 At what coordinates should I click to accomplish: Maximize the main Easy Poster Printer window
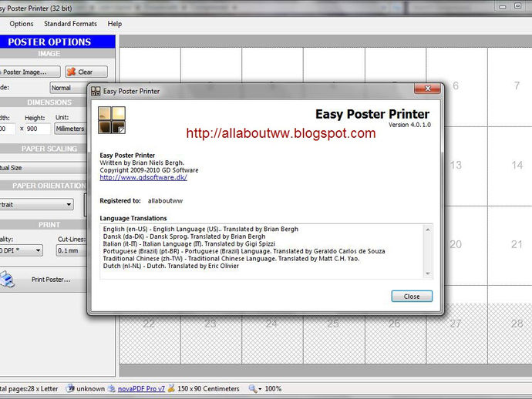click(x=518, y=6)
